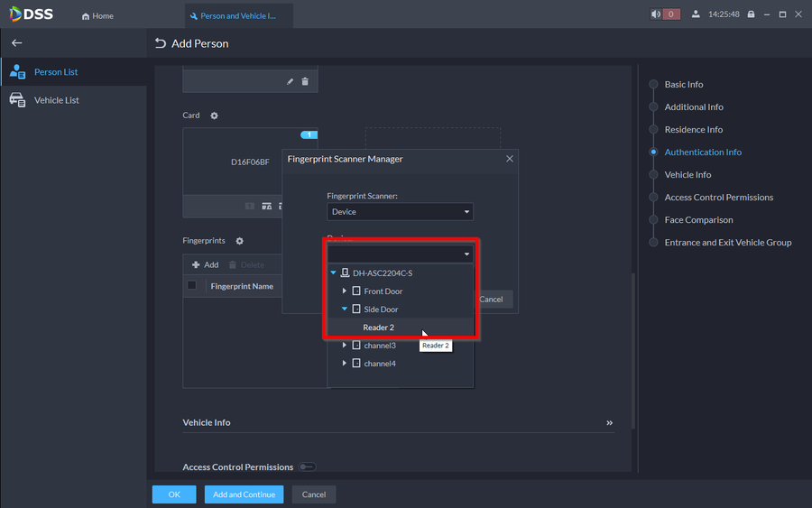Expand the channel3 node
812x508 pixels.
click(x=345, y=345)
